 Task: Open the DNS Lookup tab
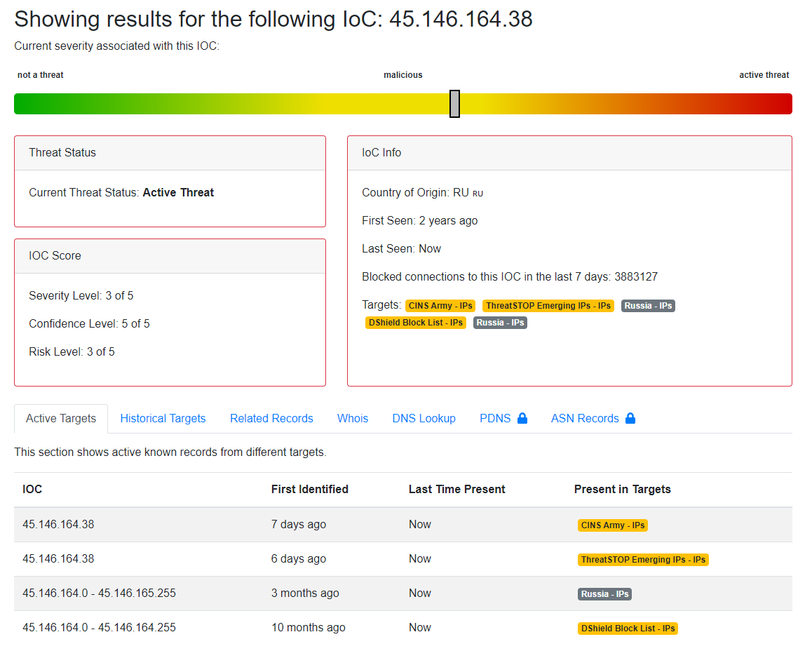[x=424, y=418]
